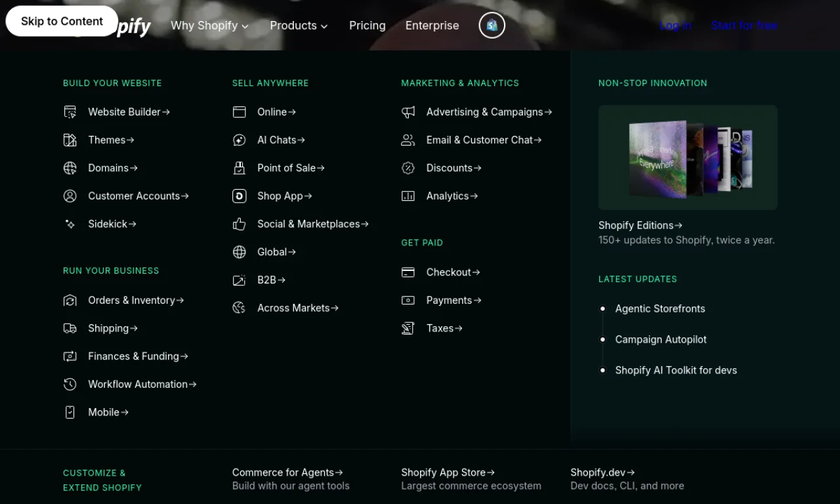Click the circular shopping bag icon in navbar
Screen dimensions: 840x504
492,26
